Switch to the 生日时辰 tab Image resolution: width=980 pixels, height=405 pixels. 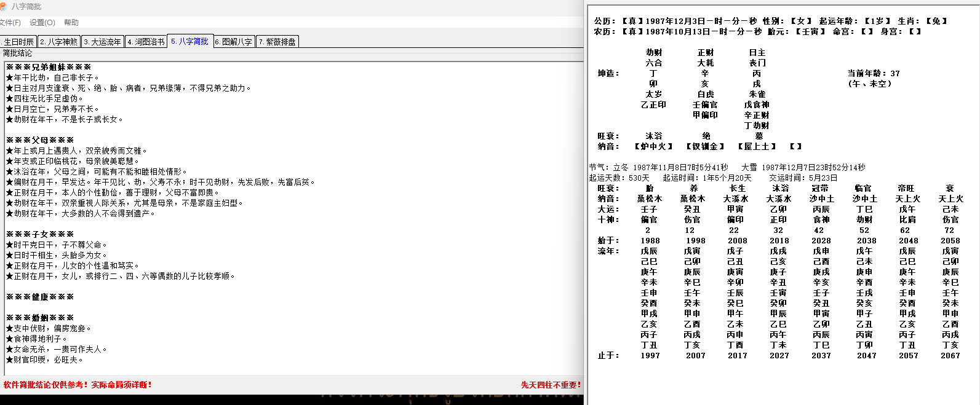coord(18,42)
